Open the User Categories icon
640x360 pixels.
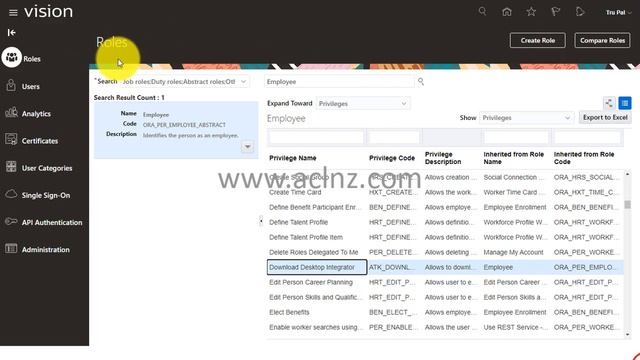coord(11,167)
